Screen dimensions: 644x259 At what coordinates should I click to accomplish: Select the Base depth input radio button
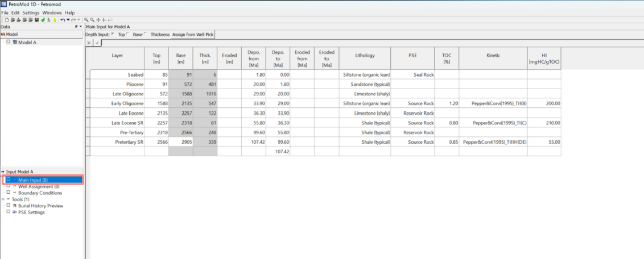pyautogui.click(x=128, y=35)
